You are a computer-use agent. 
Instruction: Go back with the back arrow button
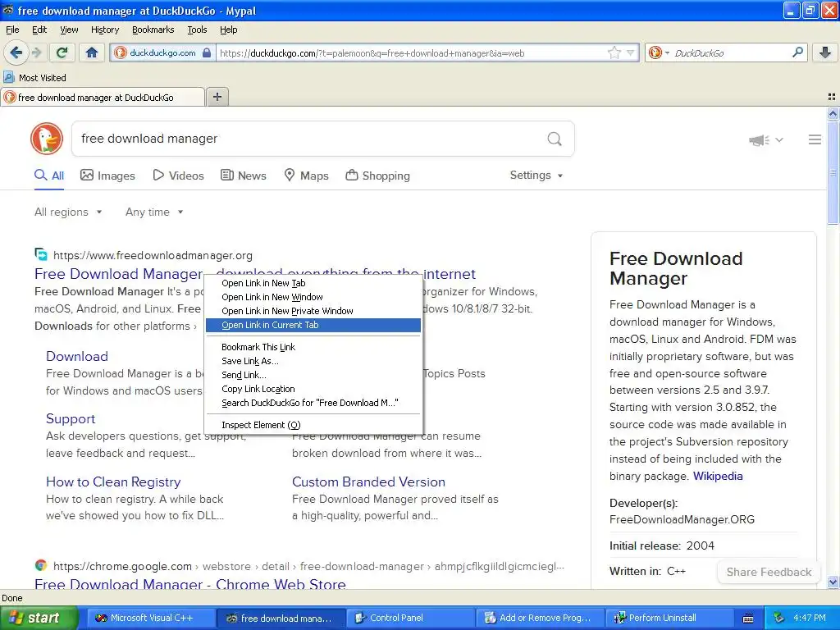[16, 52]
